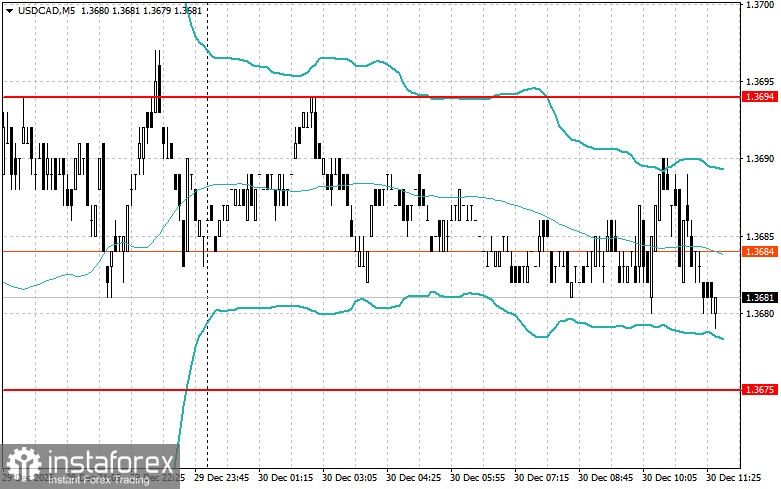The height and width of the screenshot is (489, 781).
Task: Click the 29 Dec 23:45 time label
Action: (222, 477)
